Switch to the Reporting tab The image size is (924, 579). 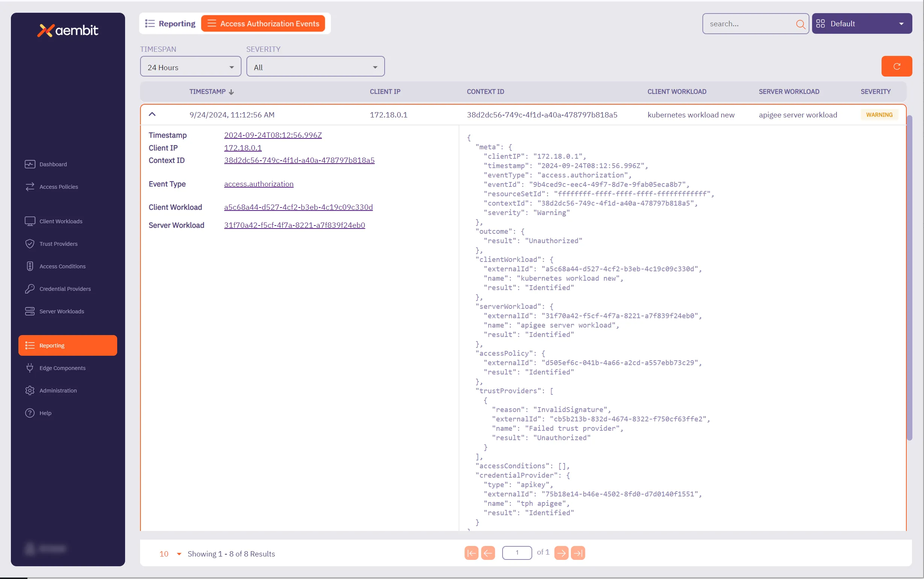pyautogui.click(x=170, y=24)
